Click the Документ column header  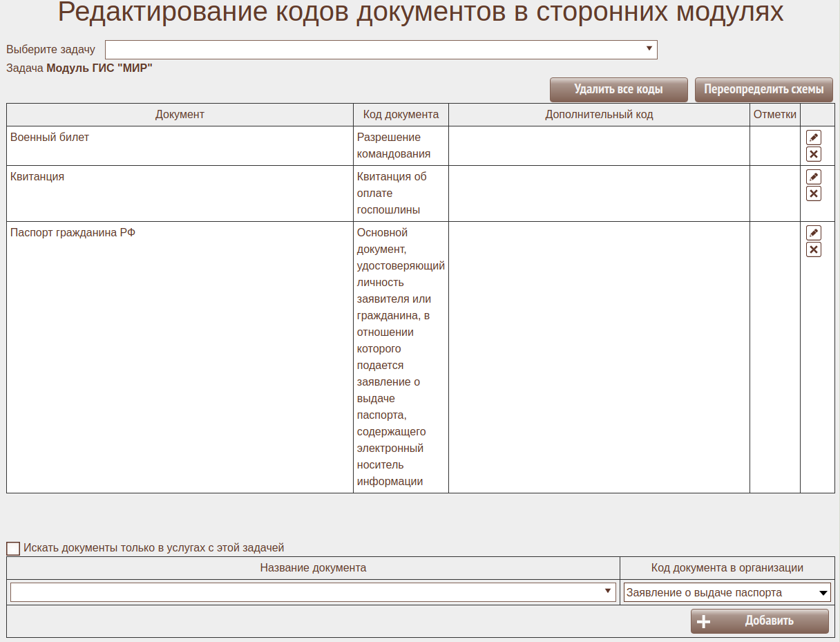pyautogui.click(x=180, y=115)
